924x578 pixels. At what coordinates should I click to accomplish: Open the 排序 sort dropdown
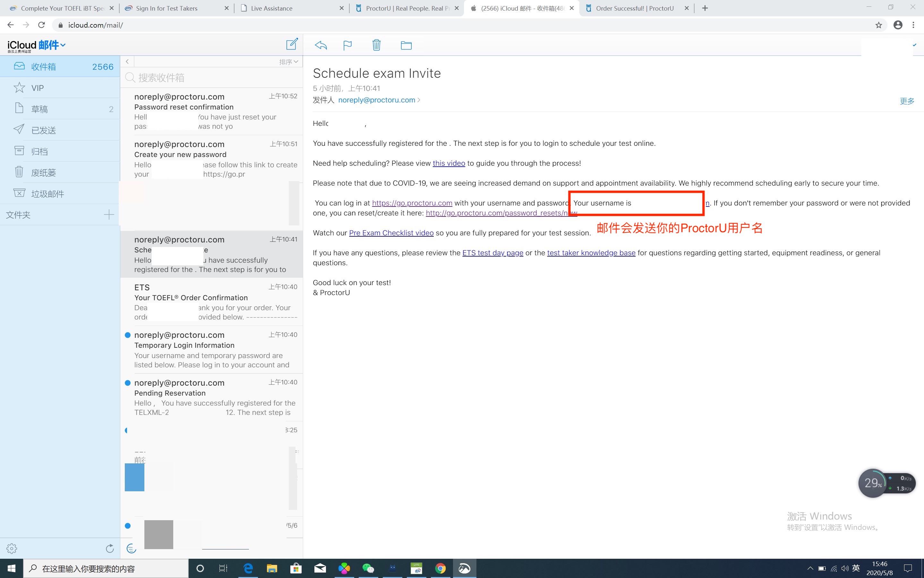click(289, 62)
